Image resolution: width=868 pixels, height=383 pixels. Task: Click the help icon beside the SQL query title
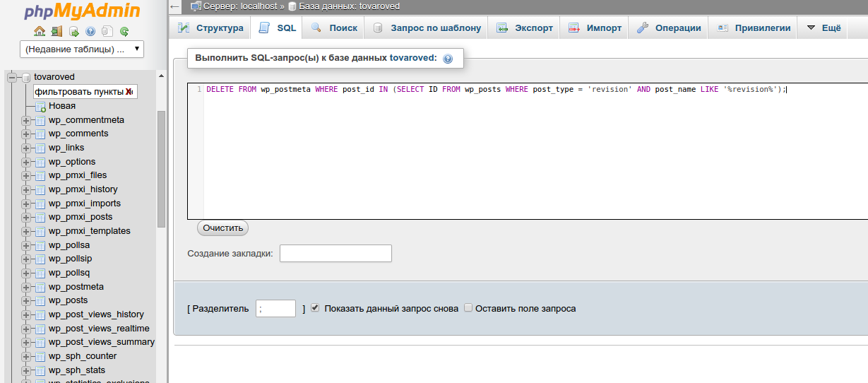(x=447, y=59)
